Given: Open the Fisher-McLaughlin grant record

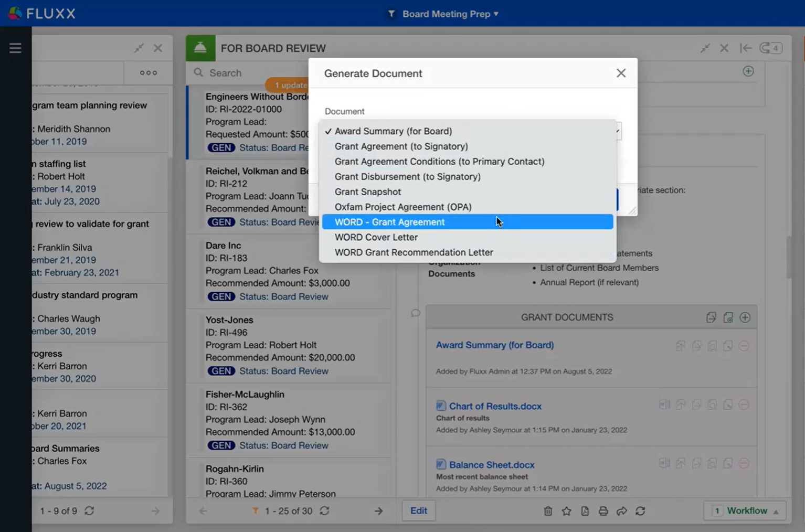Looking at the screenshot, I should pos(289,420).
